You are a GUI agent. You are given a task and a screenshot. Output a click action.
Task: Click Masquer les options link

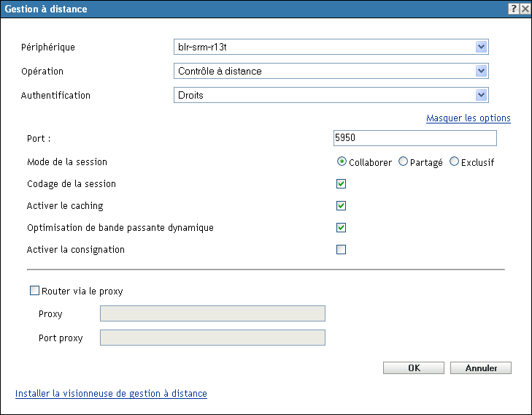468,118
